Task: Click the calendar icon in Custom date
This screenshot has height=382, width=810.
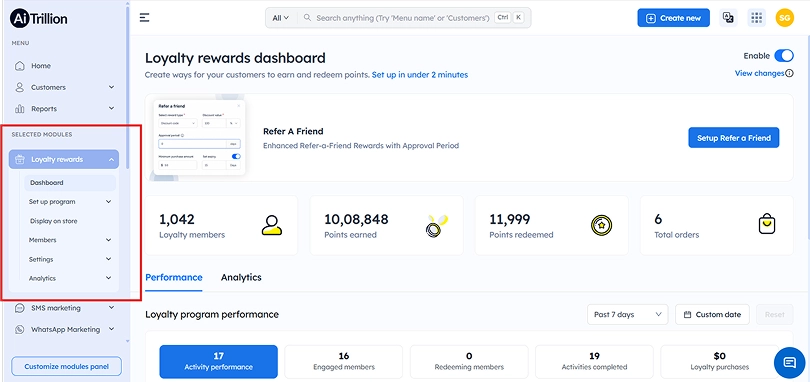Action: pyautogui.click(x=687, y=314)
